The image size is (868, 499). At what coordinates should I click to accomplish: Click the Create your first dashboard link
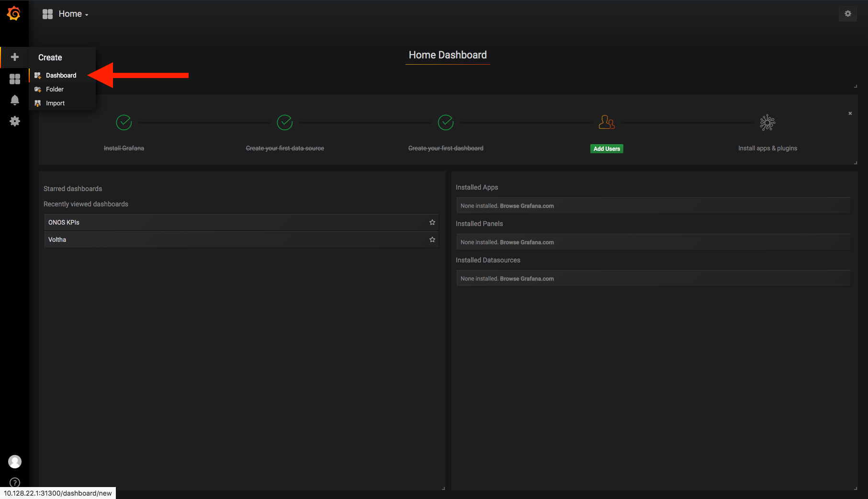446,148
